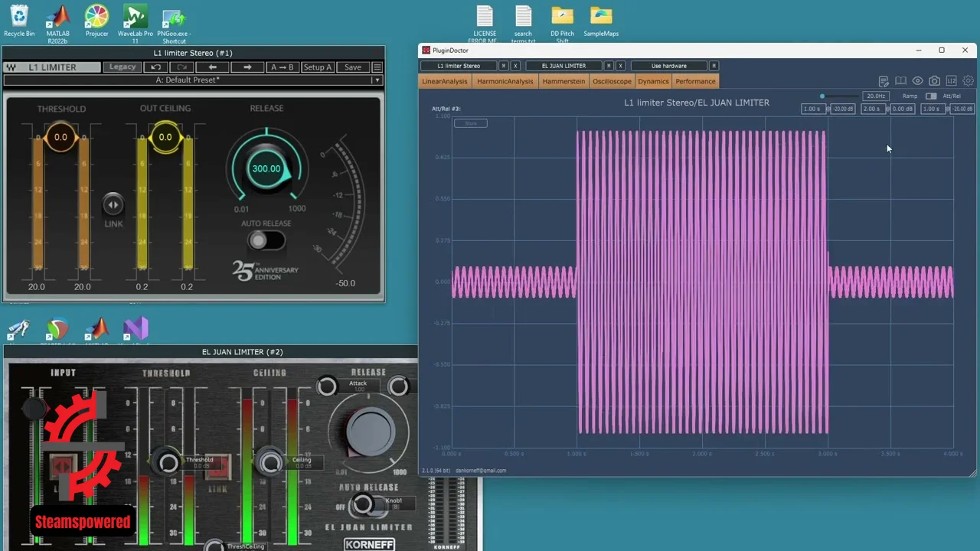The height and width of the screenshot is (551, 980).
Task: Switch to Hammerstein tab
Action: tap(563, 81)
